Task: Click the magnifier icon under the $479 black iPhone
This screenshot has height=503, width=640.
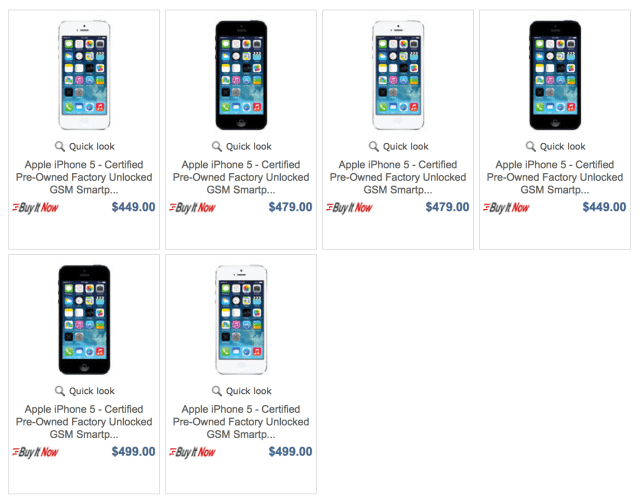Action: [x=217, y=147]
